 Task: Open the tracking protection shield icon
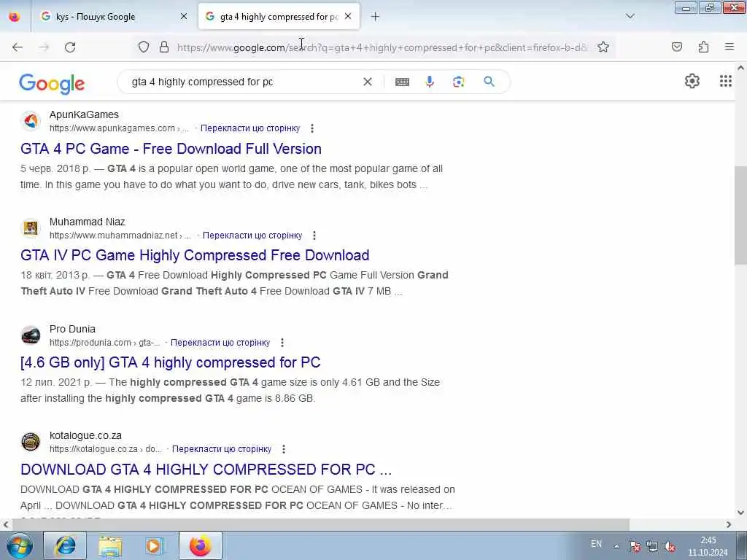click(x=144, y=47)
